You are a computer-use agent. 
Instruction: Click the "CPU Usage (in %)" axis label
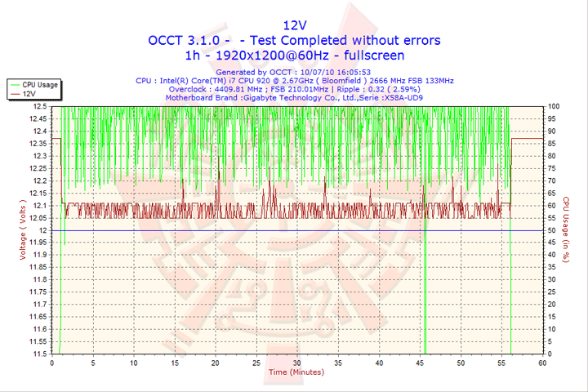click(566, 229)
